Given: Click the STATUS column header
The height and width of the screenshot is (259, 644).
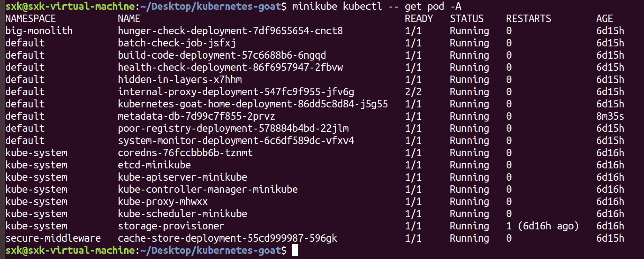Looking at the screenshot, I should point(466,19).
